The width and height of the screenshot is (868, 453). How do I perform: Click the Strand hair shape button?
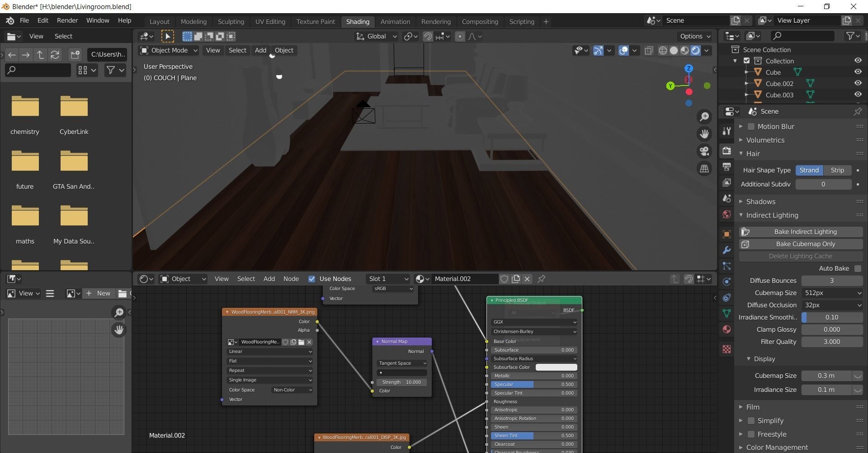pyautogui.click(x=809, y=170)
